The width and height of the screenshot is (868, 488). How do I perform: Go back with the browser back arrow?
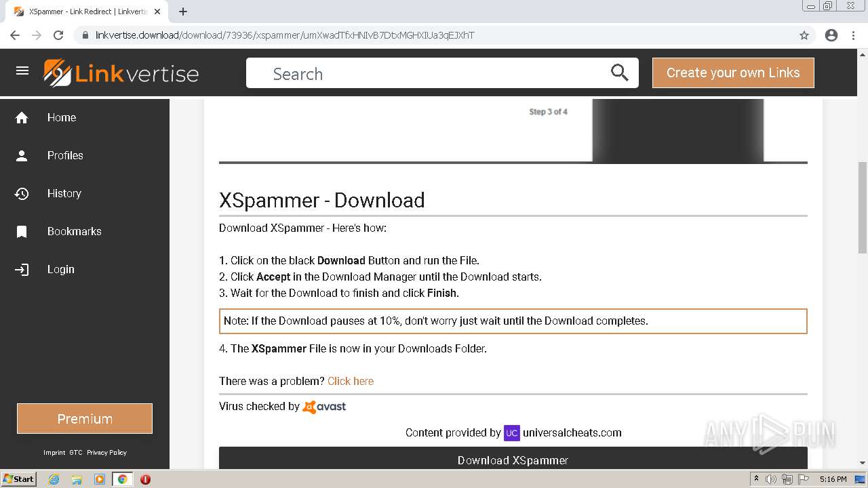tap(15, 35)
